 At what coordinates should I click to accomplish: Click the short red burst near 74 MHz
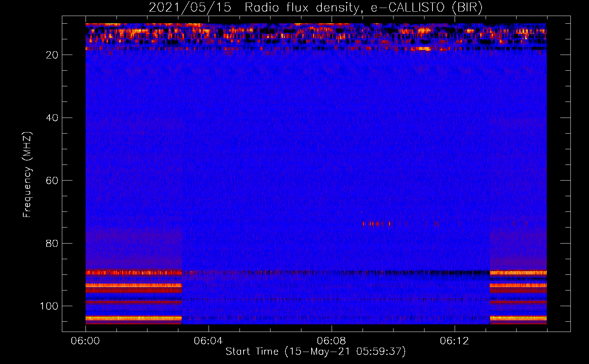pos(377,224)
